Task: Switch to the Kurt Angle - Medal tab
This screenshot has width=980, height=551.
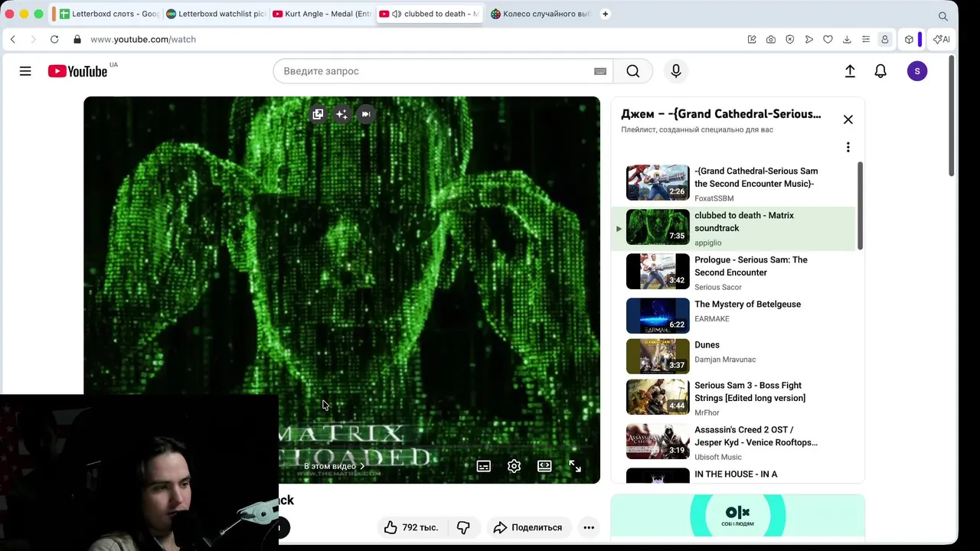Action: 322,14
